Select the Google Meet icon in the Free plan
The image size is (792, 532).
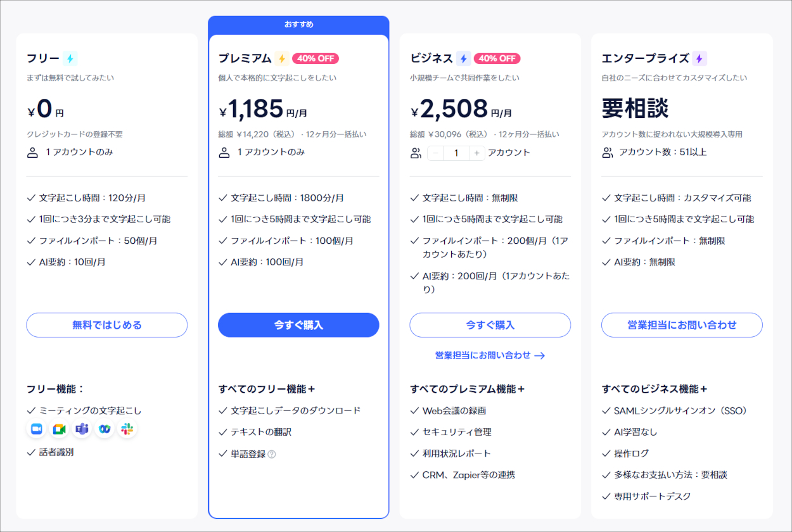pos(59,429)
